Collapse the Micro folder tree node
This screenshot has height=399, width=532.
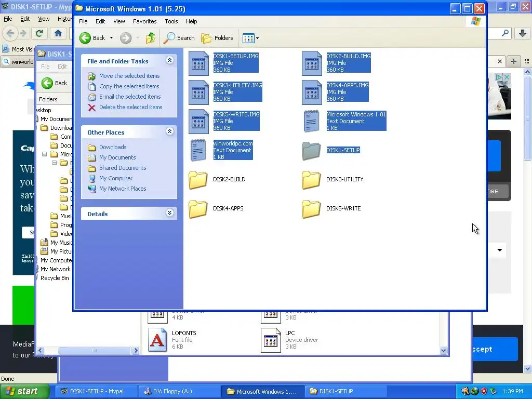tap(45, 154)
